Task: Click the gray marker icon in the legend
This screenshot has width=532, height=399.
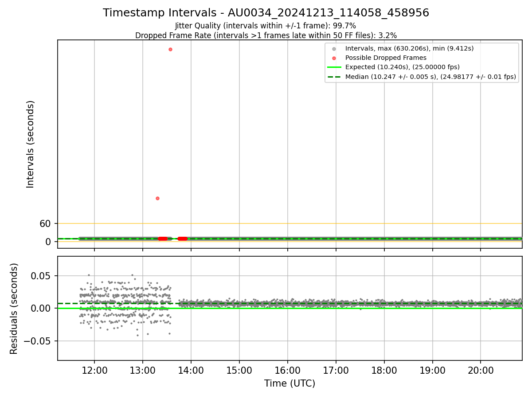Action: pos(334,49)
